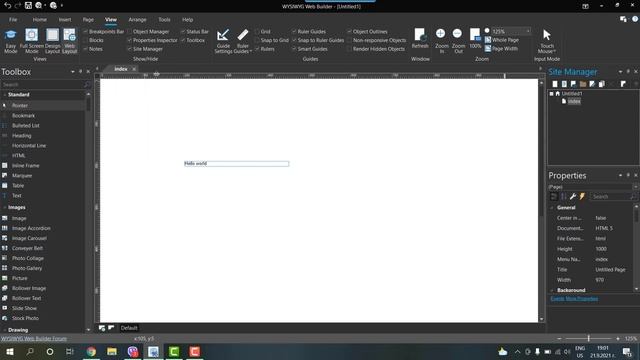640x360 pixels.
Task: Toggle the Object Manager checkbox
Action: pos(129,31)
